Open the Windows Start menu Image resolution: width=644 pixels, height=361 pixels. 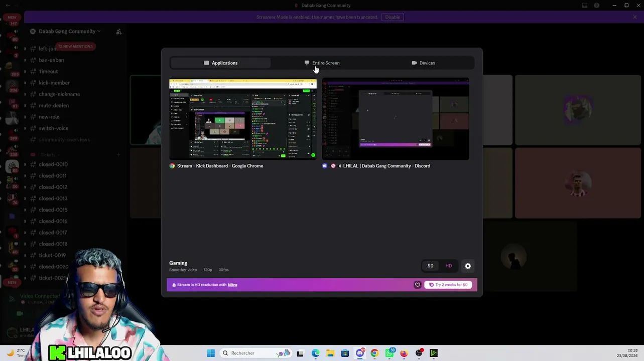[211, 353]
